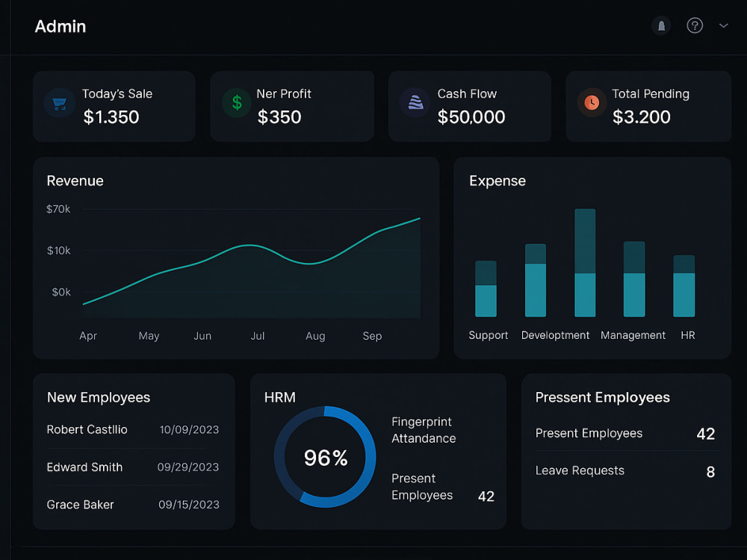Click the 09/29/2023 date
Viewport: 747px width, 560px height.
[x=188, y=467]
